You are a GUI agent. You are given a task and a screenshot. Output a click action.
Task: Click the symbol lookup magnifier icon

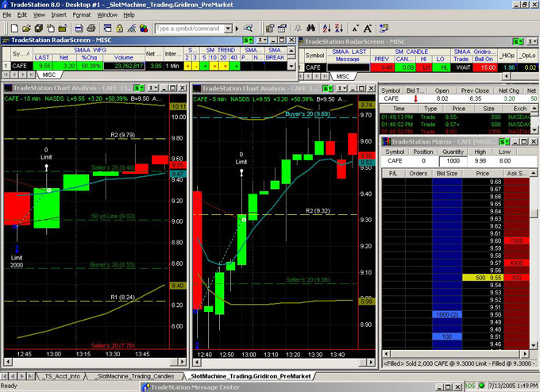(x=248, y=29)
